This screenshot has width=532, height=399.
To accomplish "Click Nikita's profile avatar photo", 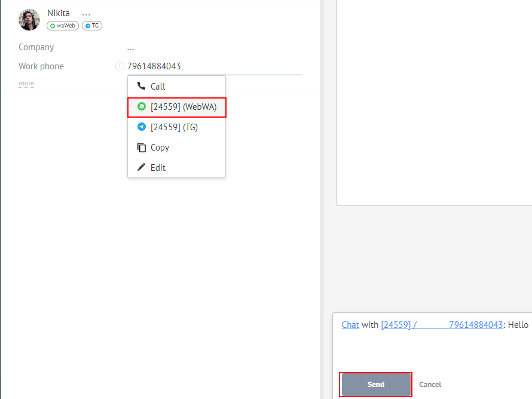I will click(29, 20).
